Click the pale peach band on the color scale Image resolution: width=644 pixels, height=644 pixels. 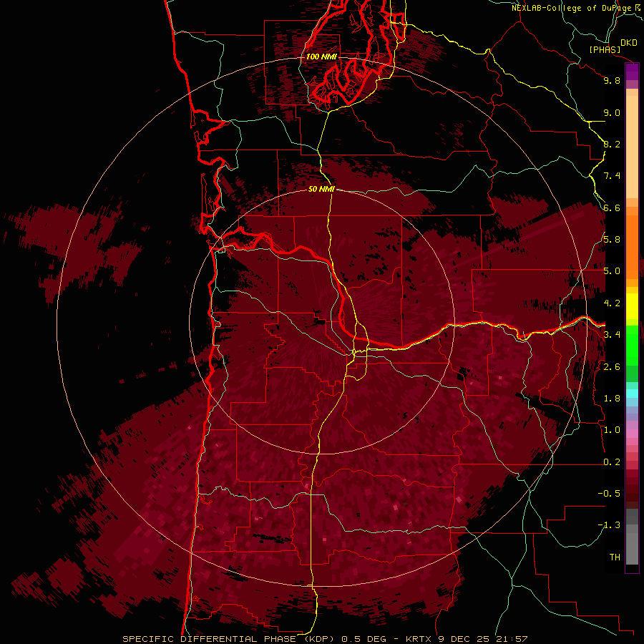(x=632, y=147)
